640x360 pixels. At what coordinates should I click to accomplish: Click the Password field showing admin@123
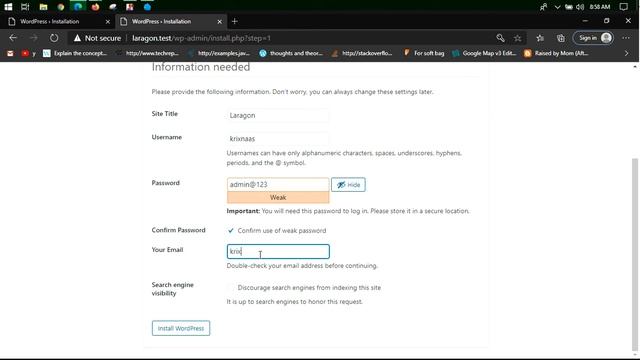278,184
